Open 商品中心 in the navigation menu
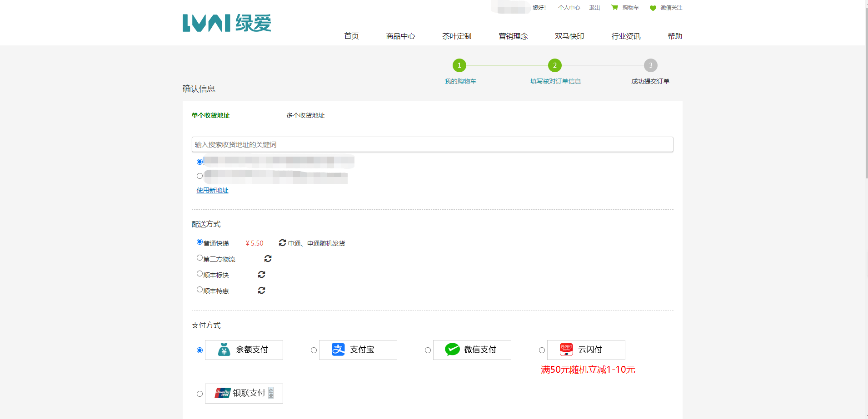Screen dimensions: 868x419 pyautogui.click(x=400, y=36)
